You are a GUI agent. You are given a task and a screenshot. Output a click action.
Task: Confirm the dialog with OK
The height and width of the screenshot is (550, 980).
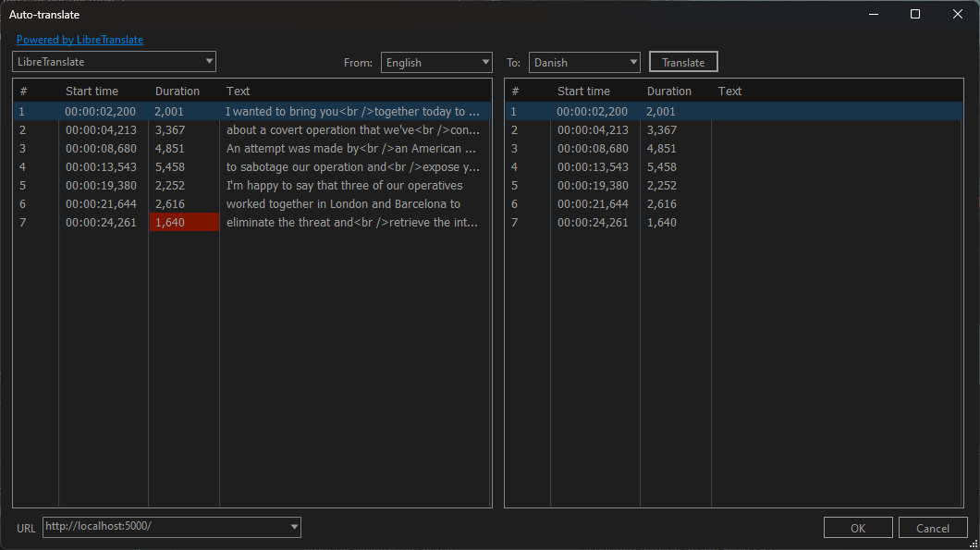858,527
